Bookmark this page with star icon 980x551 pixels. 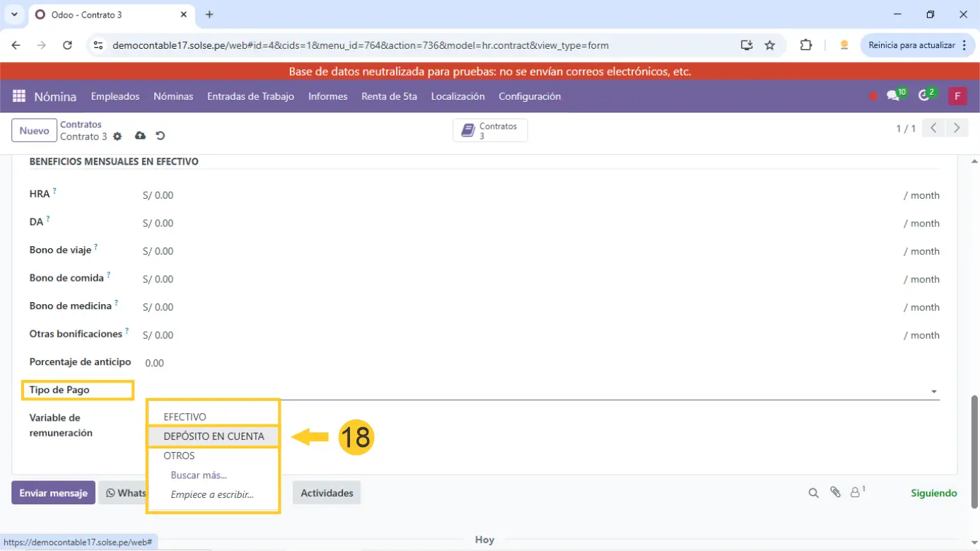pyautogui.click(x=770, y=45)
